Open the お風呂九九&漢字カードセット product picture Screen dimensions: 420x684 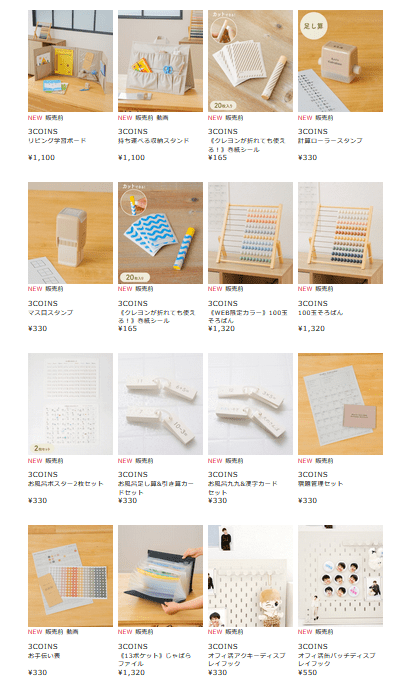click(250, 404)
